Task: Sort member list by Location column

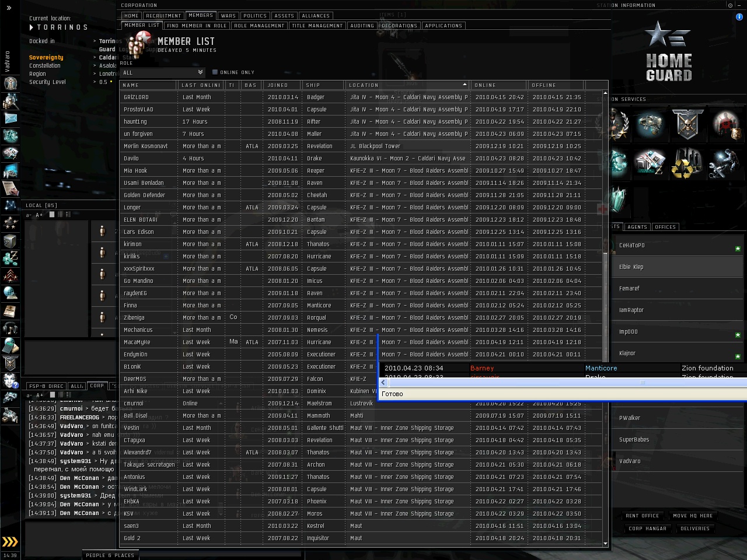Action: coord(407,85)
